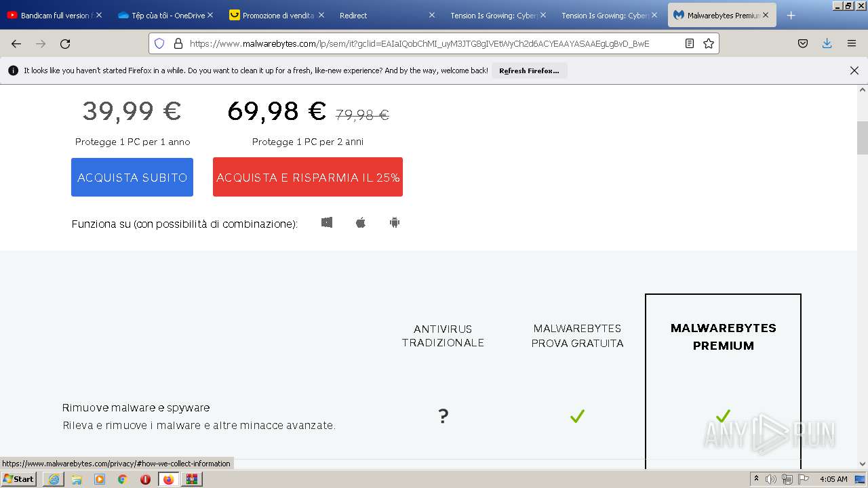Show site security padlock information
This screenshot has width=868, height=488.
coord(178,43)
